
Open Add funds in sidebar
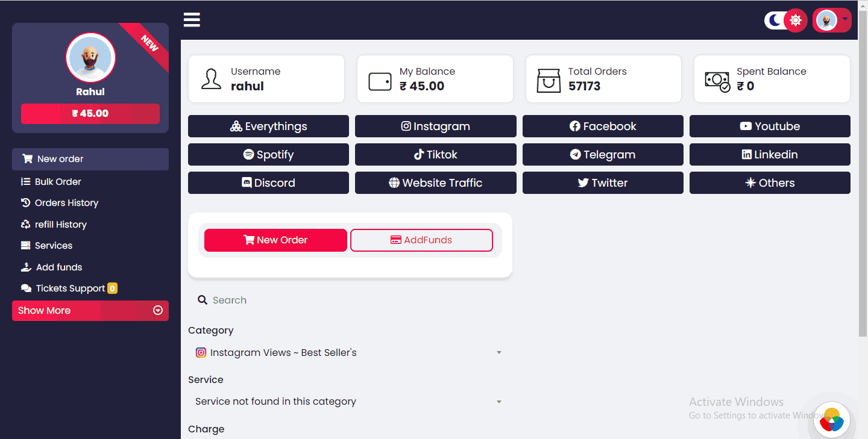tap(51, 267)
